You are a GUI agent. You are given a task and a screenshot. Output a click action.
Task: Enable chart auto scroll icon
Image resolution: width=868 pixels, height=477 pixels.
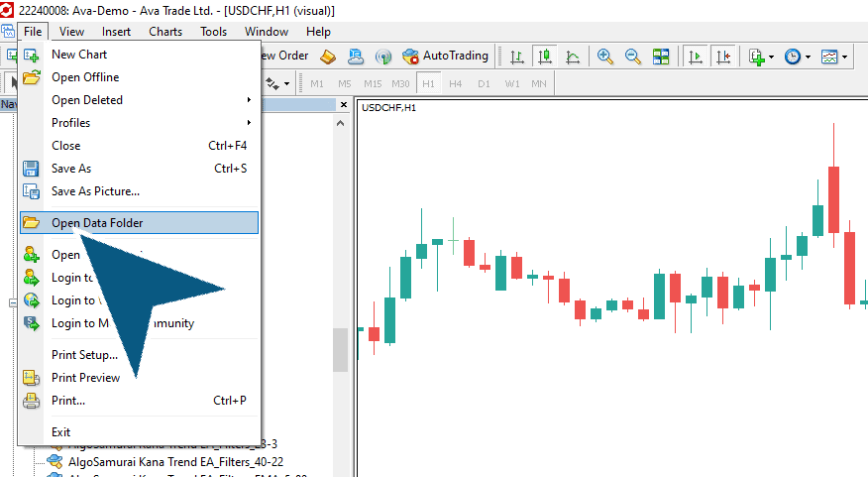point(695,57)
